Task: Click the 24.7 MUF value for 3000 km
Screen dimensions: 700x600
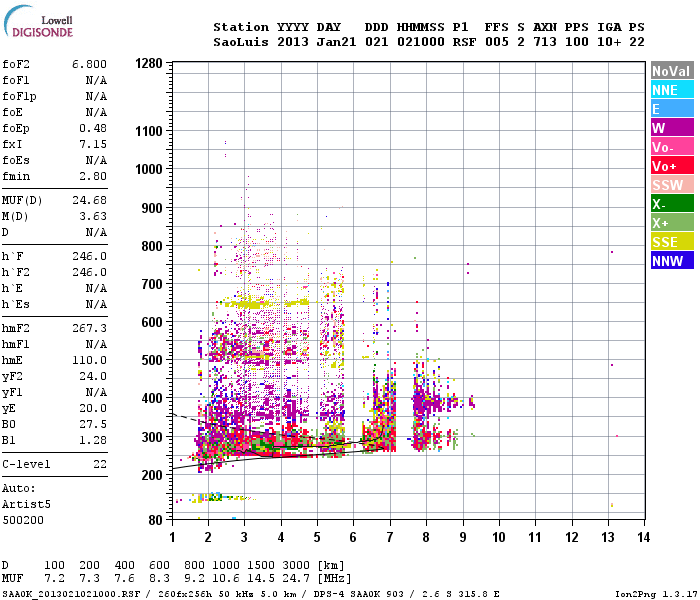Action: point(296,579)
